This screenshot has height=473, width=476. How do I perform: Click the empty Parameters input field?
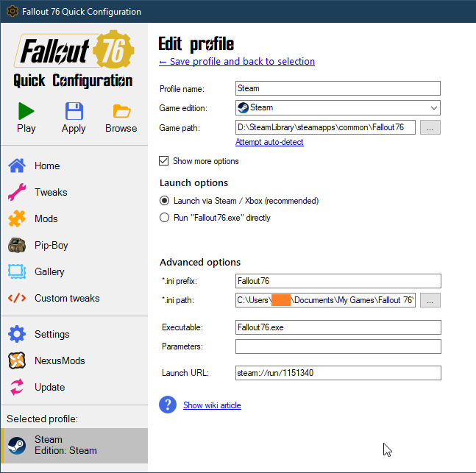tap(338, 346)
